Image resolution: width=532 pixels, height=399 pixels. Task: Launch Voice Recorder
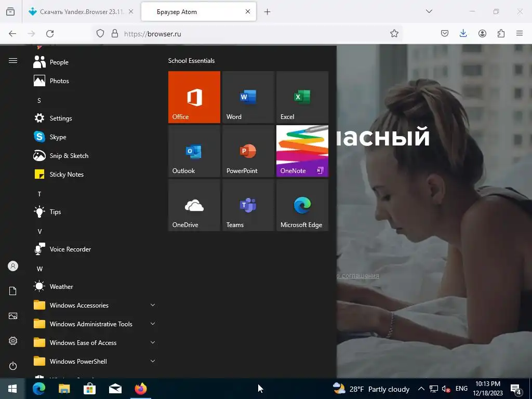tap(95, 249)
